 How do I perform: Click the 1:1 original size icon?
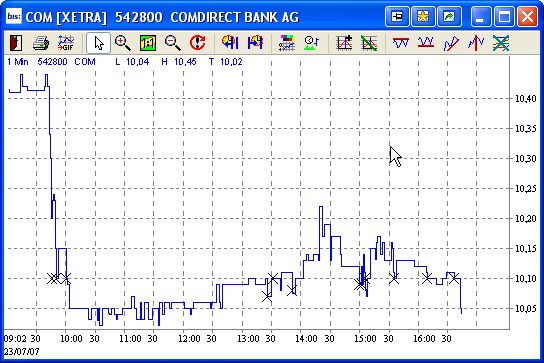(148, 43)
